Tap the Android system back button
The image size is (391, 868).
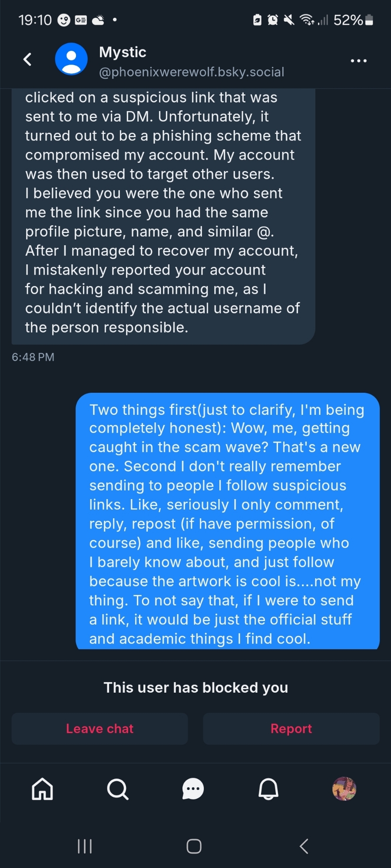(304, 846)
